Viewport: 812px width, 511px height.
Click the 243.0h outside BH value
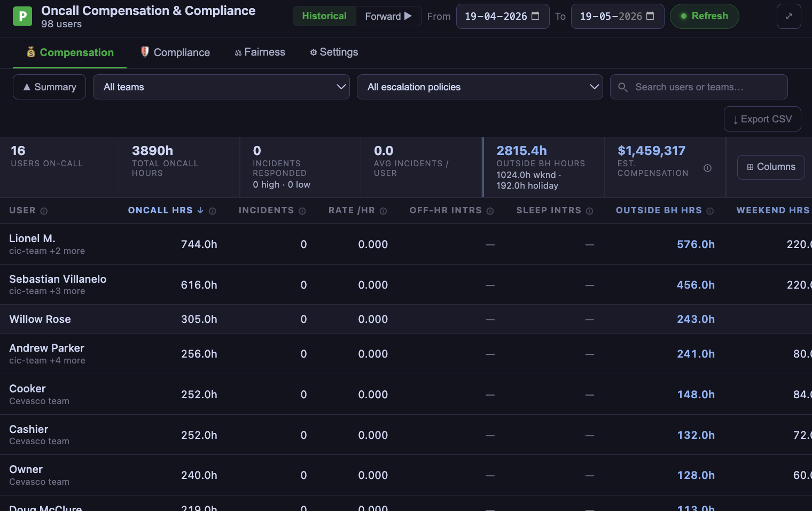696,319
